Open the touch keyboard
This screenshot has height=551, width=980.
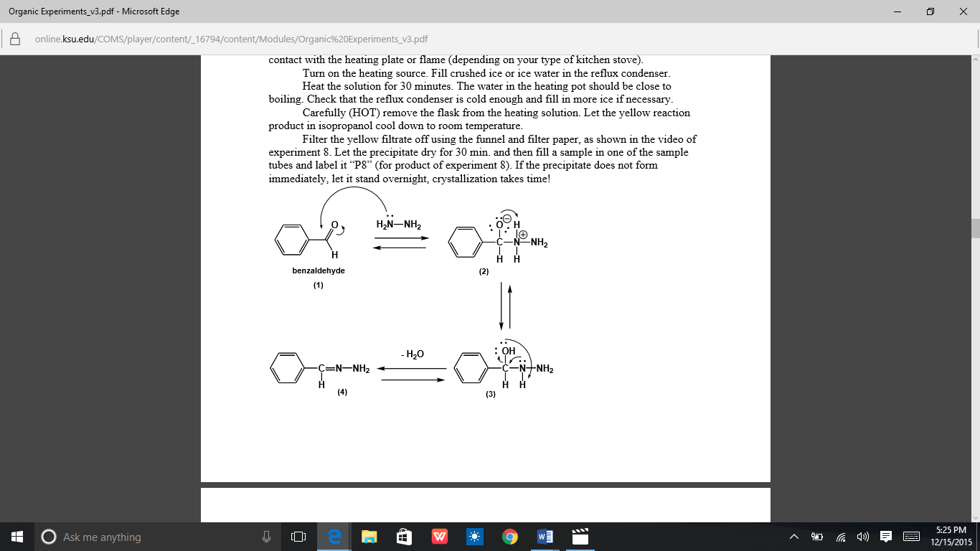pyautogui.click(x=911, y=537)
